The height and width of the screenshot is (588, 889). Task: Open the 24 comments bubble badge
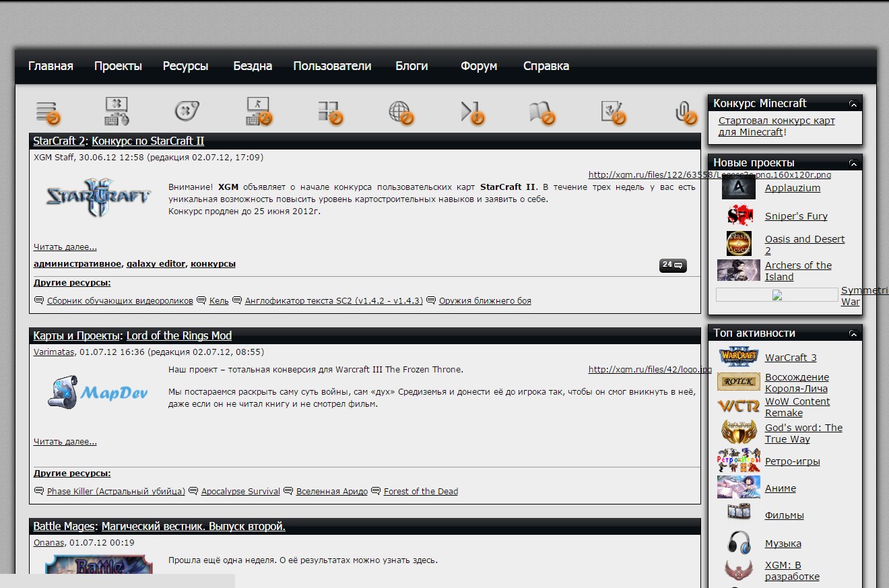[x=673, y=265]
